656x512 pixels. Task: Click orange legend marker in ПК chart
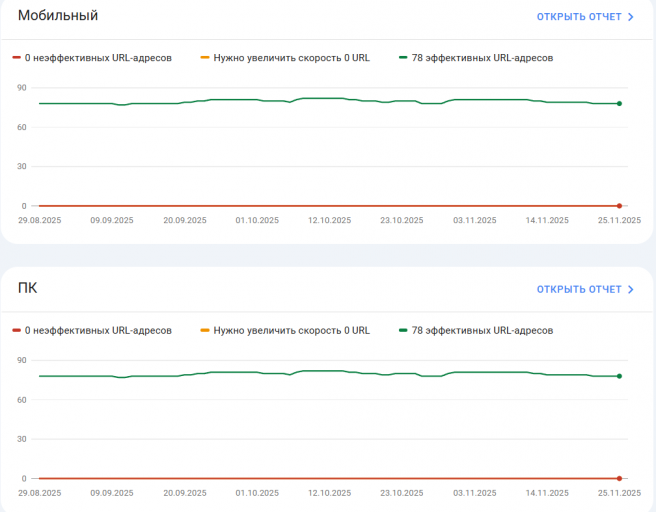coord(205,331)
